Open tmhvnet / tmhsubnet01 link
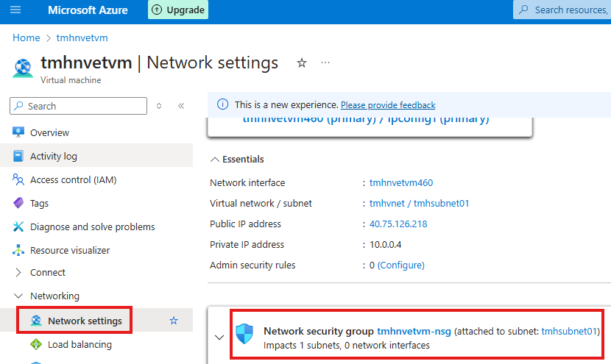Screen dimensions: 611x364 pos(420,203)
